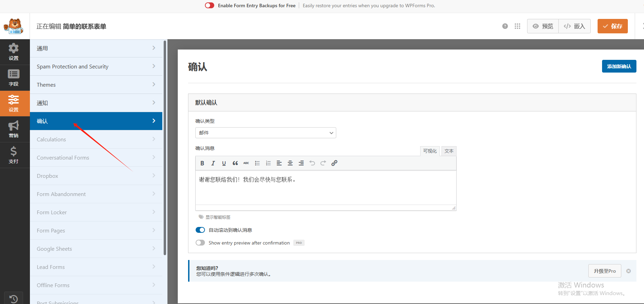Apply bold formatting in the editor
This screenshot has width=644, height=304.
click(202, 163)
